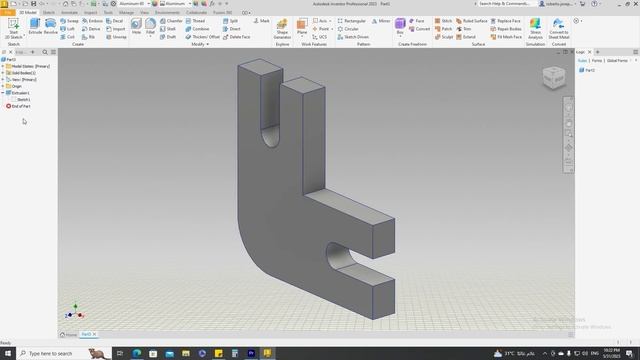
Task: Click the Home document tab
Action: tap(69, 334)
